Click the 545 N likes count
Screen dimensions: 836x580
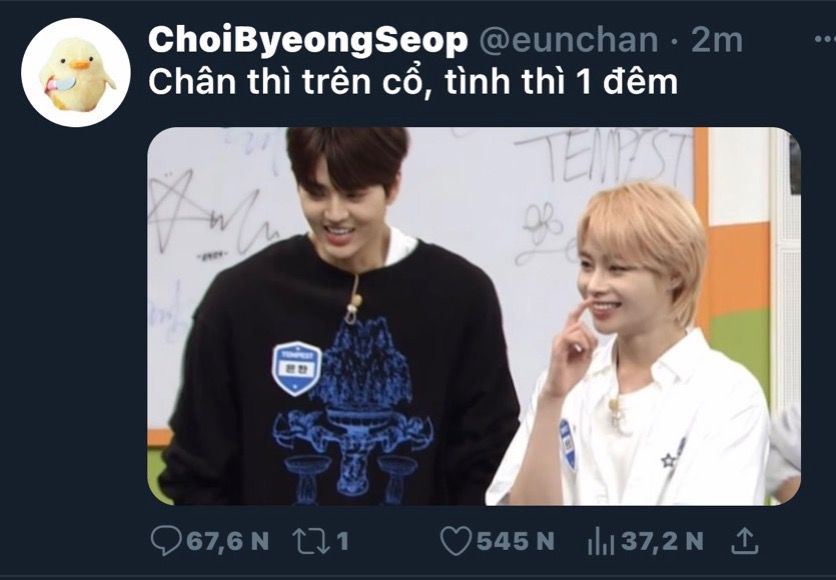(515, 541)
